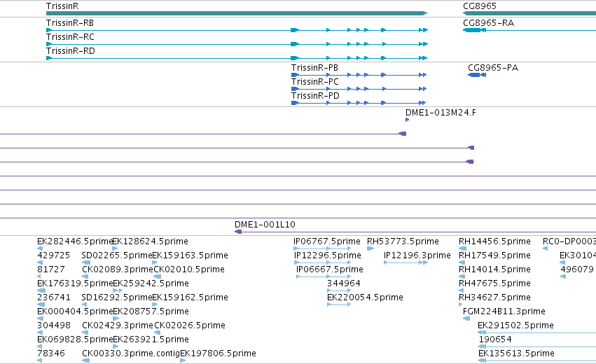Select RH34627.5prime cDNA label
596x364 pixels.
point(494,297)
